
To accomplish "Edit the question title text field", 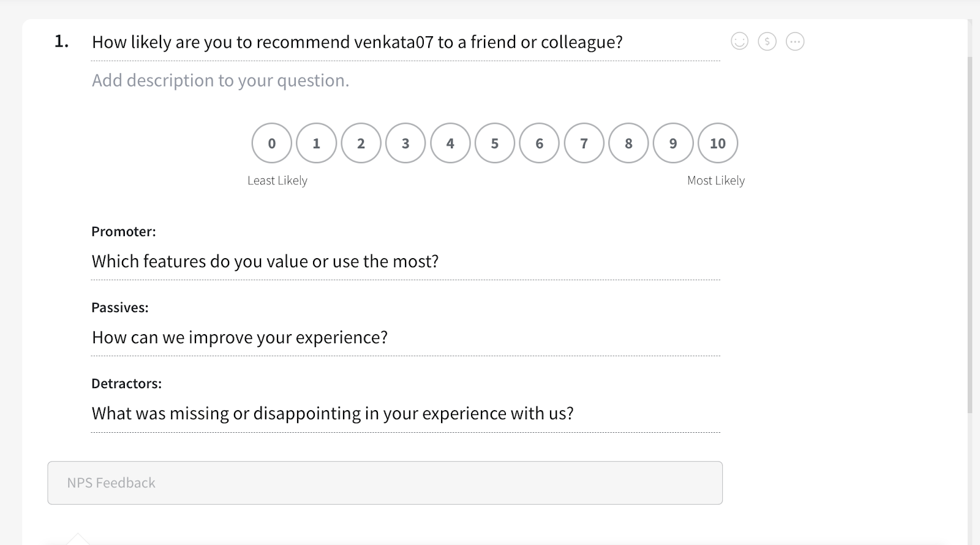I will click(x=357, y=42).
